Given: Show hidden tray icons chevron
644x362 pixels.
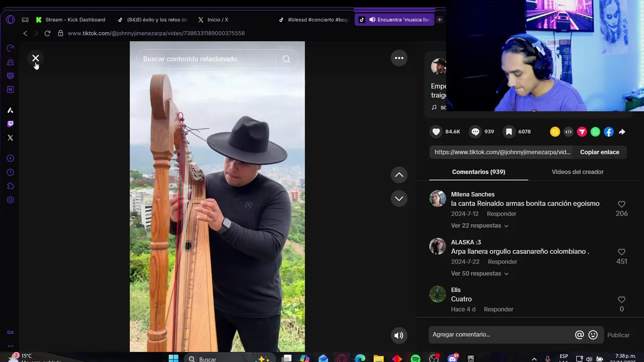Looking at the screenshot, I should point(534,359).
